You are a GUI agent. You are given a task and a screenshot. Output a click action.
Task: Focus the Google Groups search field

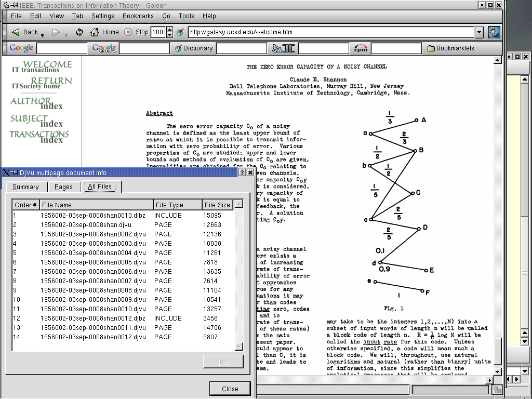(144, 48)
